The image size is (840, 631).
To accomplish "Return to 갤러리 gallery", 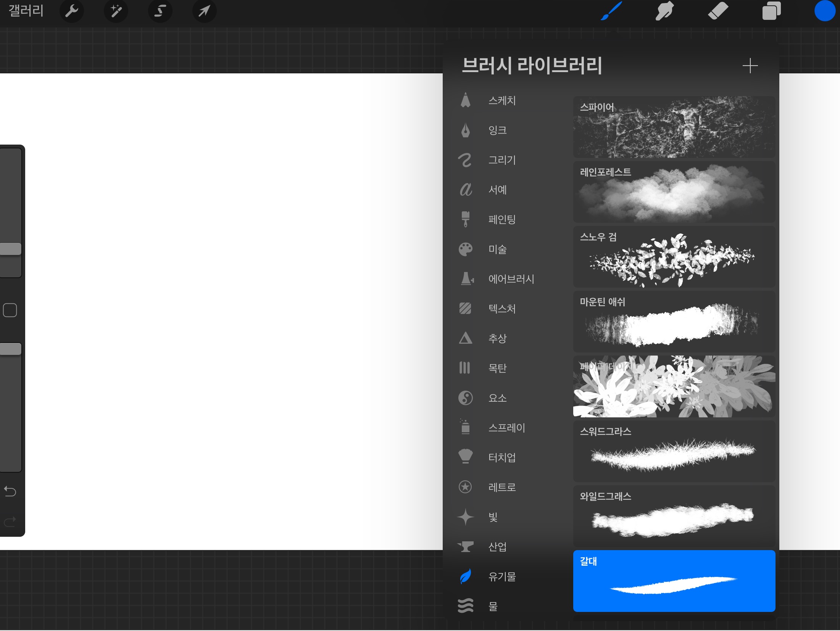I will 26,11.
